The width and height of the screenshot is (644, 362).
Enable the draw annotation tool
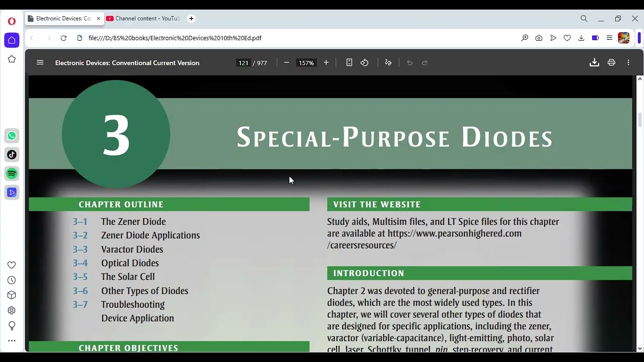[x=388, y=63]
